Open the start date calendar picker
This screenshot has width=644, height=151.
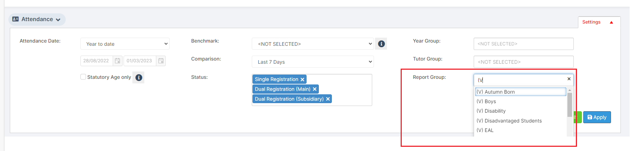coord(117,61)
